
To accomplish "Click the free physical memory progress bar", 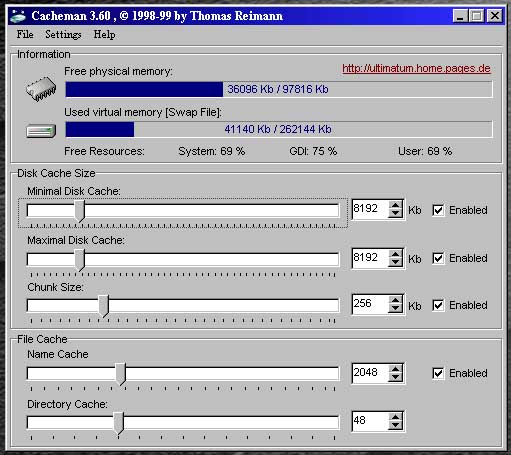I will 279,89.
